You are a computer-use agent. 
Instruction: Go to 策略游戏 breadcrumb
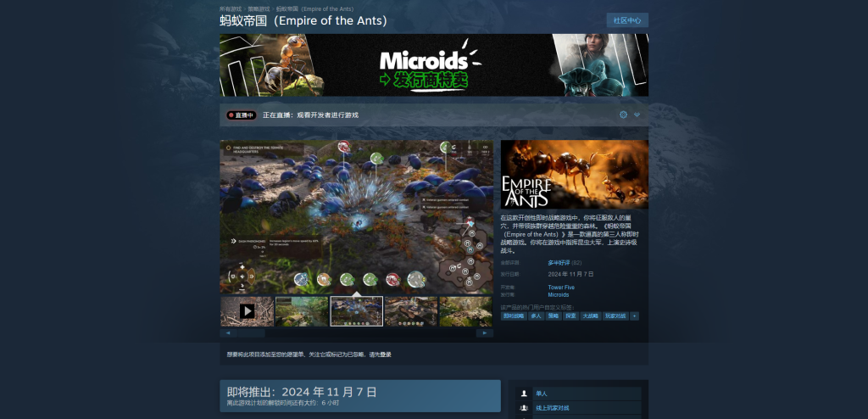click(259, 8)
